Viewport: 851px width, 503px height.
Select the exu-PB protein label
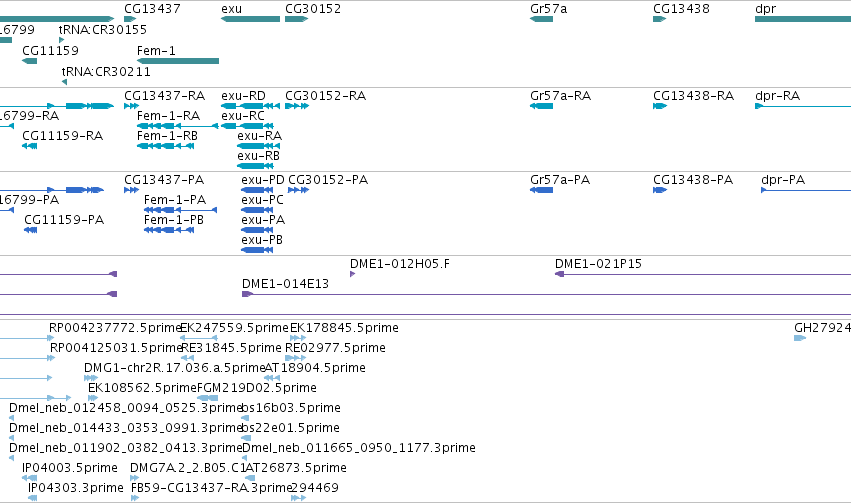point(262,240)
